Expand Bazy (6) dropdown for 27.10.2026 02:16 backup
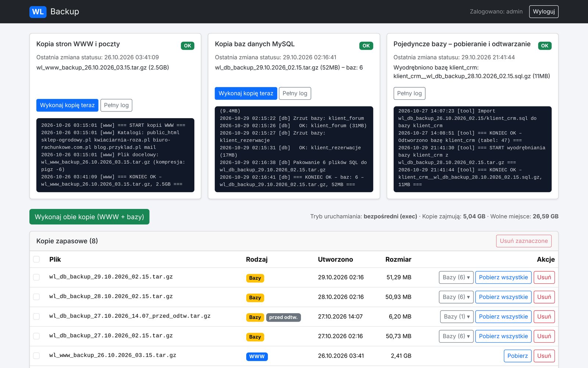 [x=456, y=336]
